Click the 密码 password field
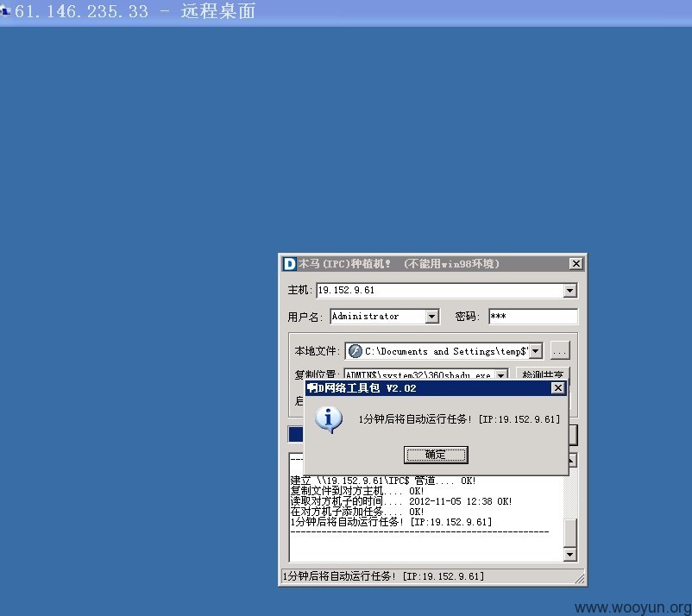 pos(533,317)
